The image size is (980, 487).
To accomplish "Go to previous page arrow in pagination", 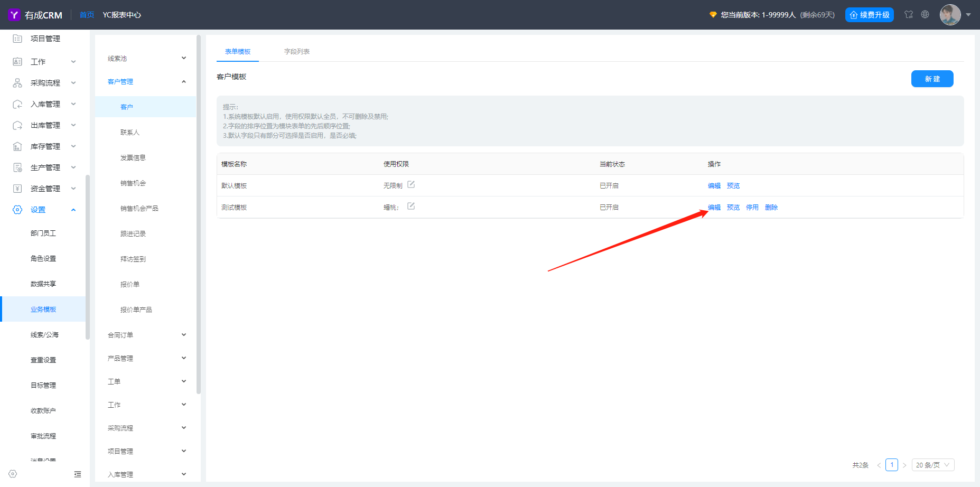I will tap(879, 465).
